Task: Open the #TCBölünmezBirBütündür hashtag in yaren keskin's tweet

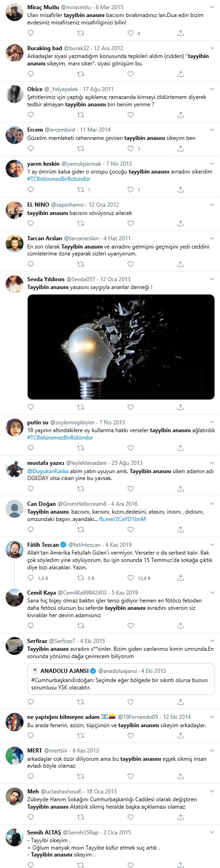Action: tap(59, 179)
